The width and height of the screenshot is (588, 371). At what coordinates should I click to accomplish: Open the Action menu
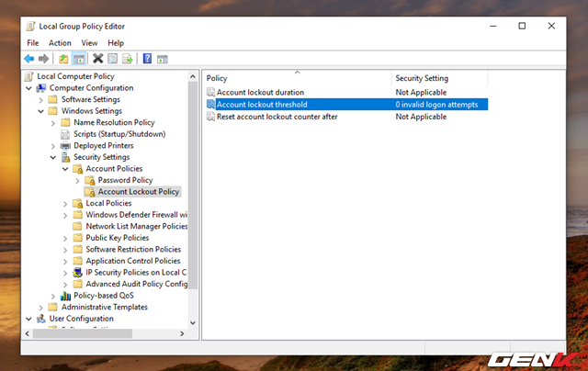click(60, 43)
